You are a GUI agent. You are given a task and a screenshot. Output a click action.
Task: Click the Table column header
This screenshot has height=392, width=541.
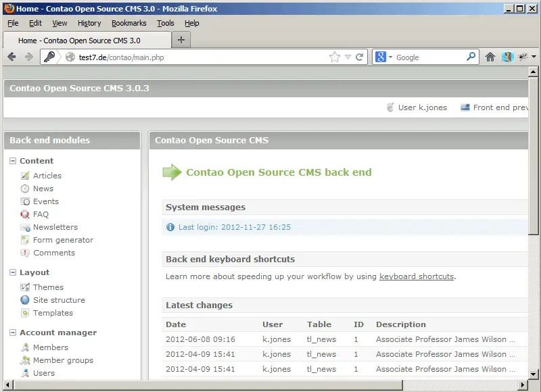[319, 324]
